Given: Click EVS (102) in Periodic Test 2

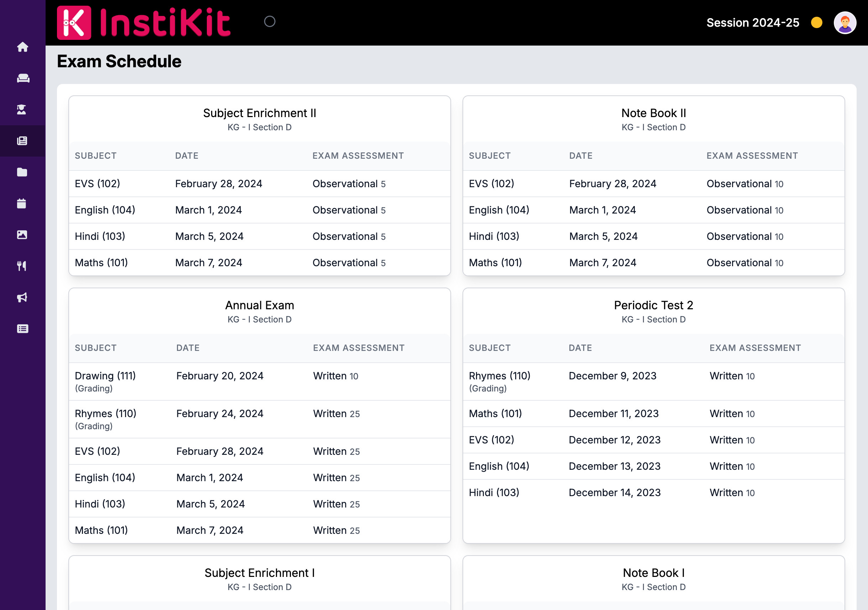Looking at the screenshot, I should tap(491, 440).
